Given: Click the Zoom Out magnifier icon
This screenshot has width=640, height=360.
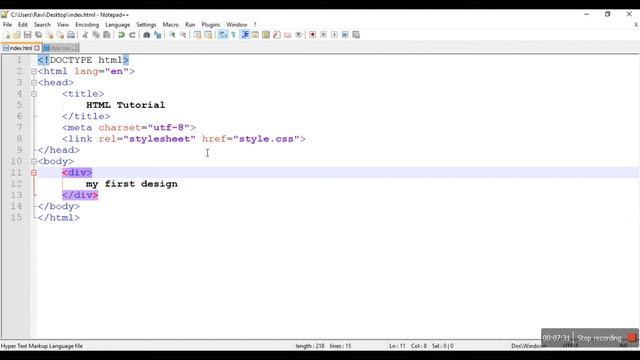Looking at the screenshot, I should (x=183, y=35).
